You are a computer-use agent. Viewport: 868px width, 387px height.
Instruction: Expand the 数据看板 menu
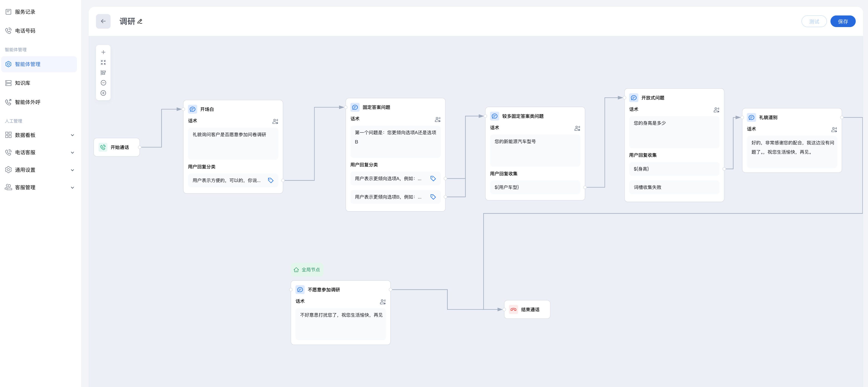tap(72, 135)
